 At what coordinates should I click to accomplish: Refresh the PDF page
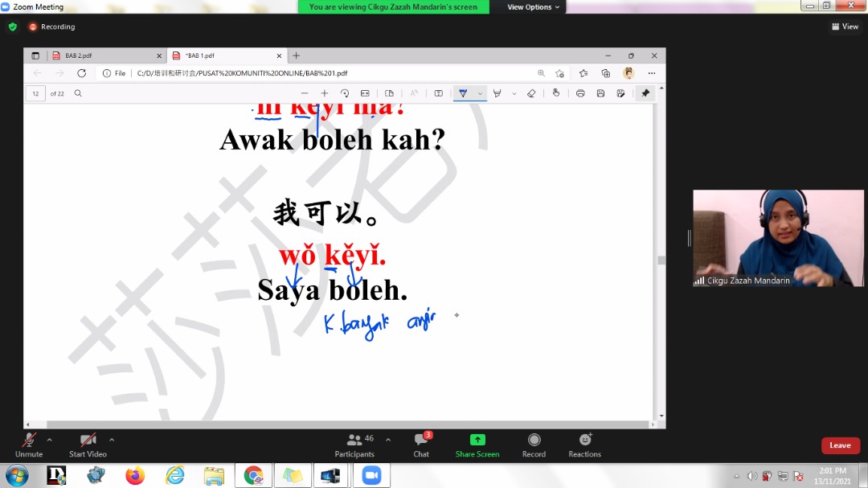(x=81, y=73)
